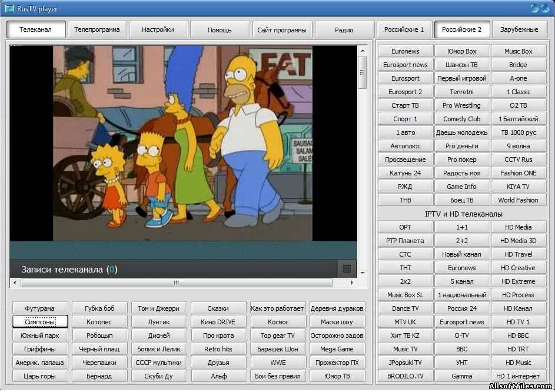Select the Спорт 1 channel

(x=406, y=119)
